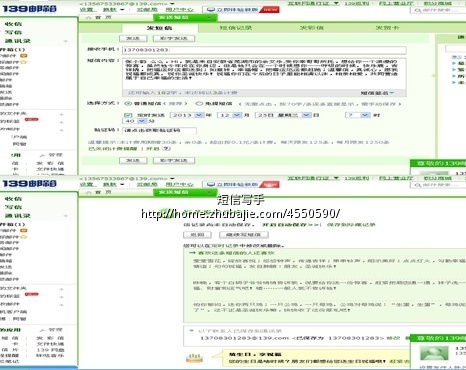Image resolution: width=466 pixels, height=370 pixels.
Task: Open 文件快递 on the compose page sidebar
Action: click(51, 169)
